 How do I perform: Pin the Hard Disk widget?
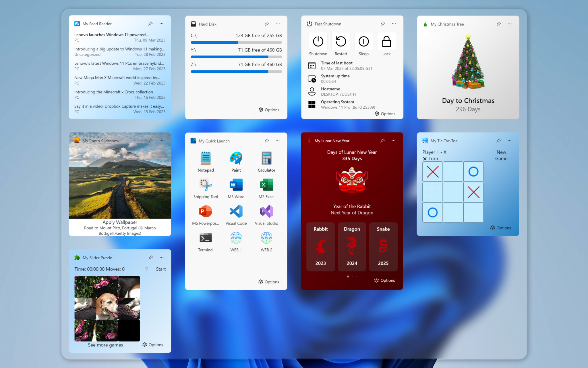pyautogui.click(x=267, y=24)
